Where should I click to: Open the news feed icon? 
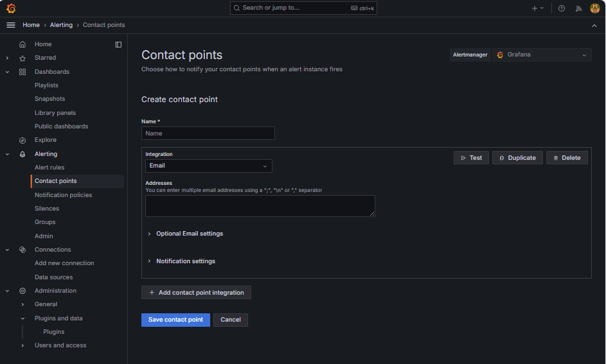pyautogui.click(x=578, y=8)
